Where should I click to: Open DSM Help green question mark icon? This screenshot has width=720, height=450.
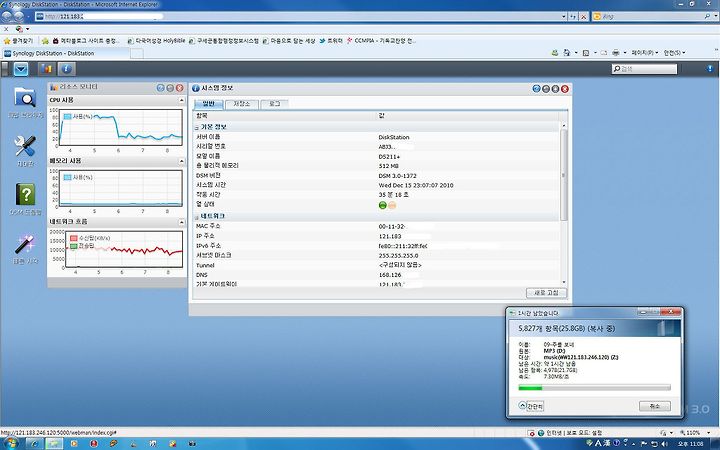click(x=25, y=194)
